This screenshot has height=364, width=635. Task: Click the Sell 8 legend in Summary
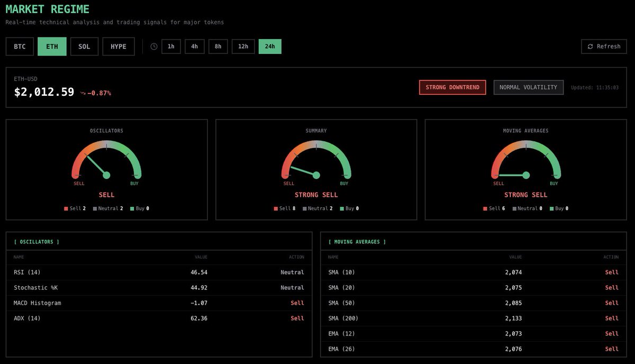(x=285, y=208)
